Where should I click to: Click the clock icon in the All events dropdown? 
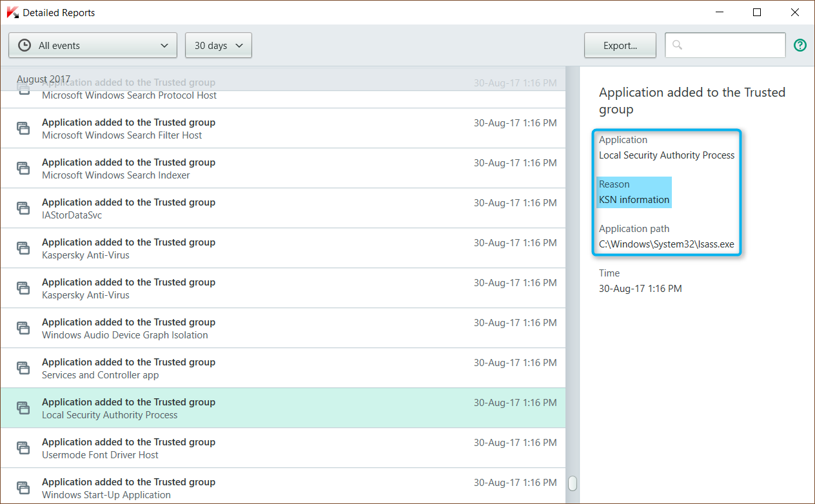(x=25, y=45)
